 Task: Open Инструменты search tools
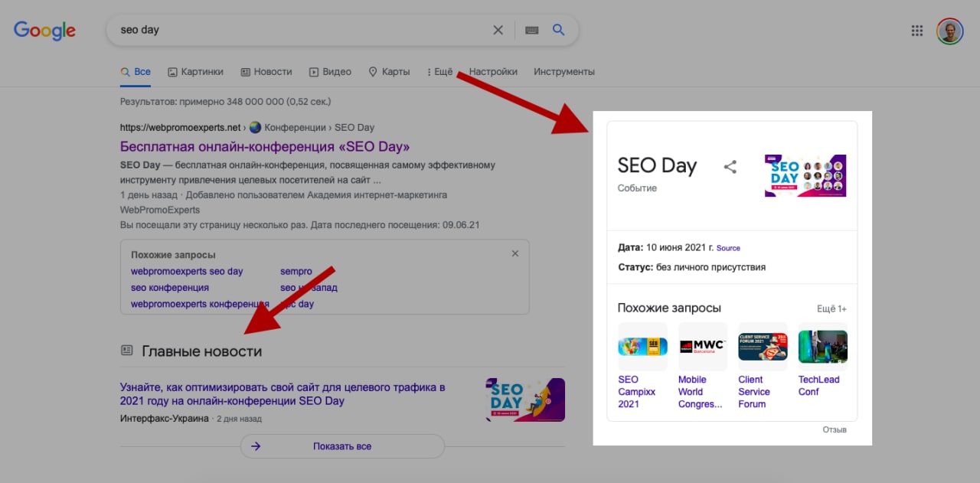pos(564,72)
